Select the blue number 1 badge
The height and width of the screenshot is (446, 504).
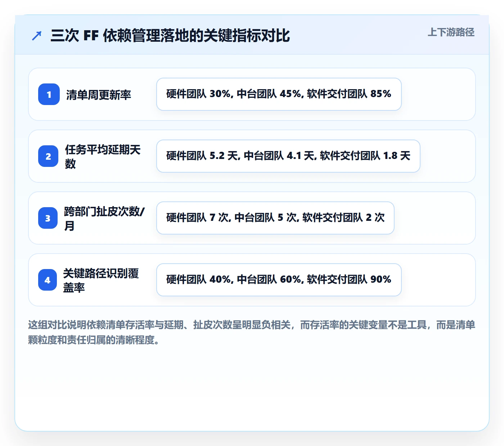click(x=49, y=94)
